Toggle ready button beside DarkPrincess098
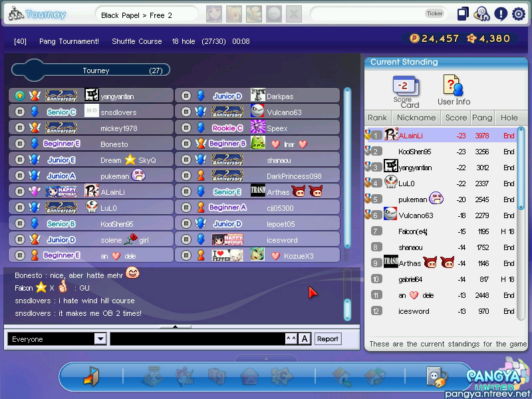This screenshot has width=532, height=399. (186, 176)
